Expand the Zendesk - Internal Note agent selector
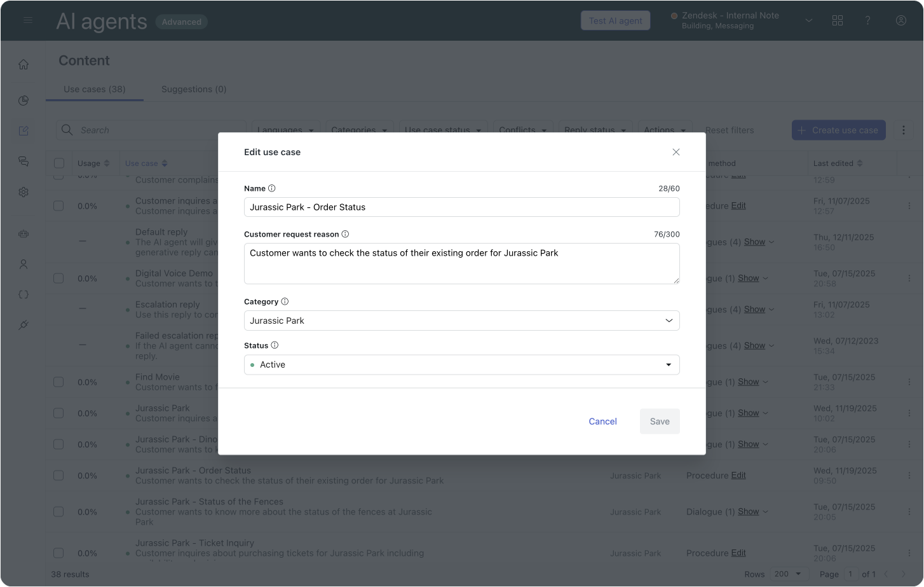Screen dimensions: 924x587 809,20
